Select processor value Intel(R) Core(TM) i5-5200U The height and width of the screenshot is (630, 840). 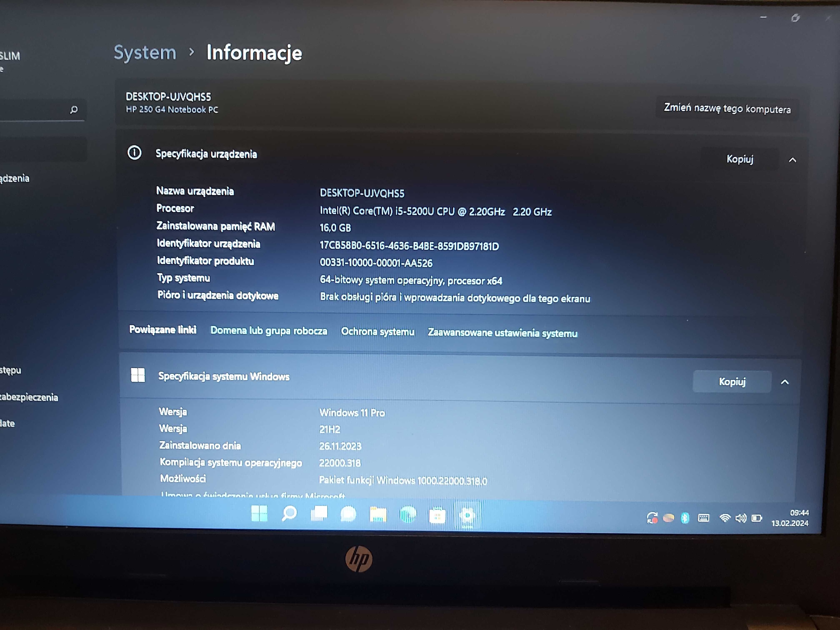[436, 211]
